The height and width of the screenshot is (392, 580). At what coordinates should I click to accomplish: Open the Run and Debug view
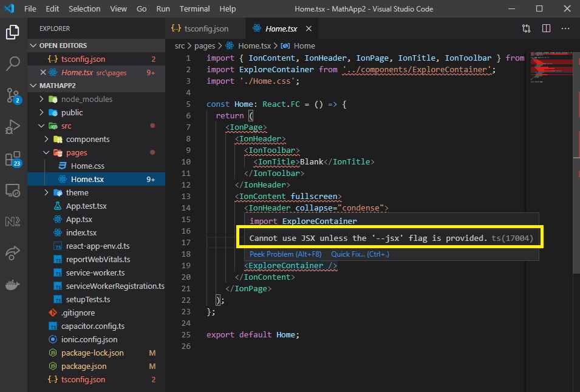tap(13, 127)
